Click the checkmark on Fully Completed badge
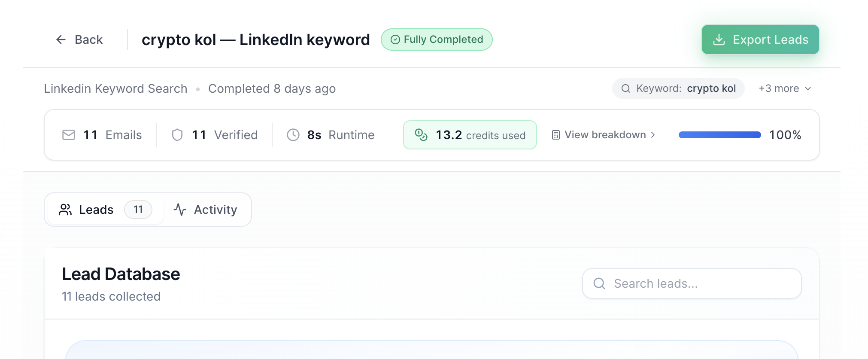Screen dimensions: 868x359 point(395,40)
